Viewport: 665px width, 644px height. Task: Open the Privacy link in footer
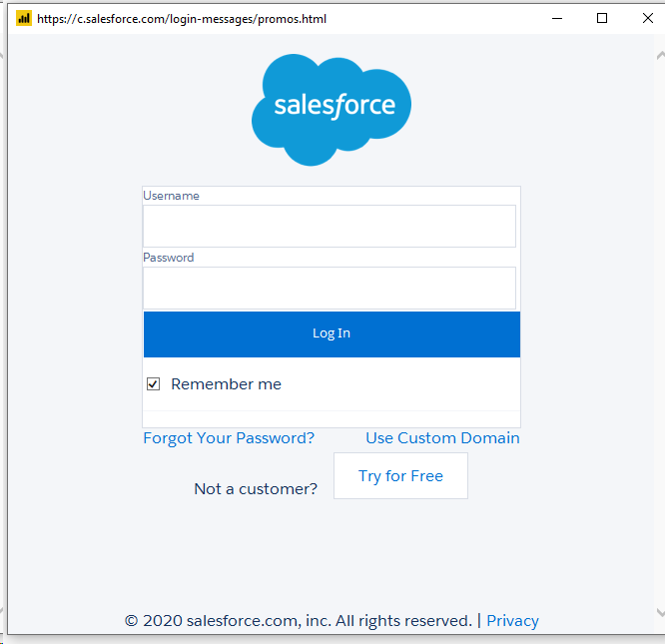point(512,621)
